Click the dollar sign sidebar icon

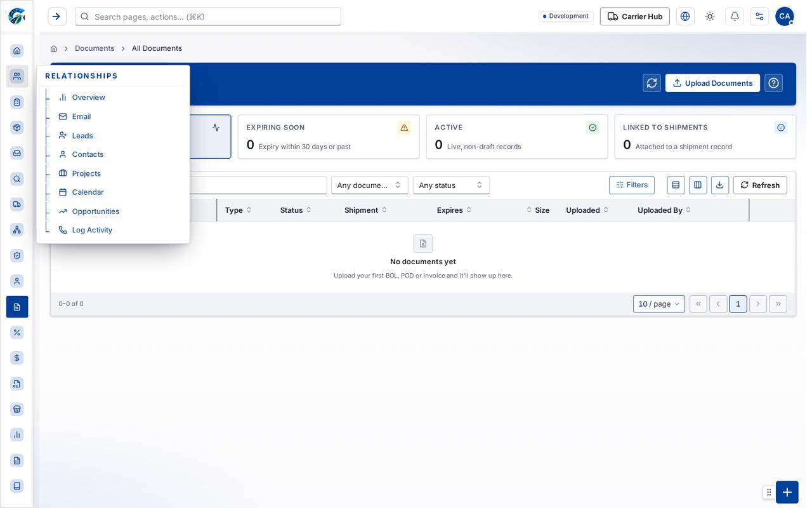[17, 358]
